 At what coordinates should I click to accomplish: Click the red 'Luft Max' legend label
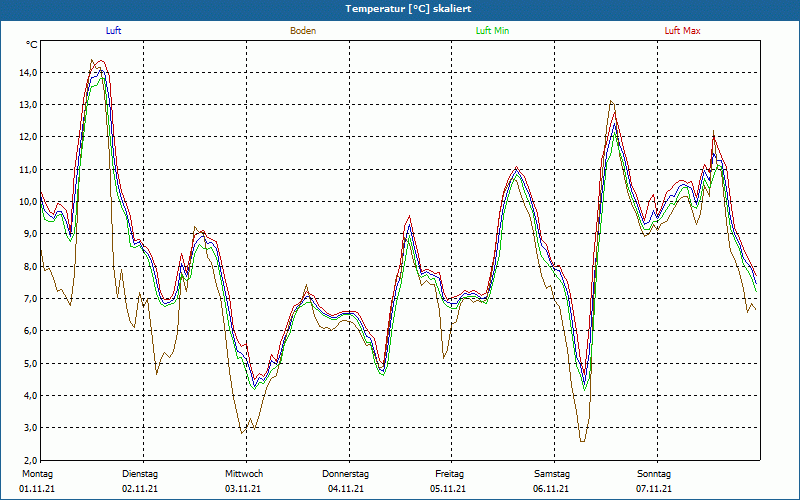click(682, 31)
